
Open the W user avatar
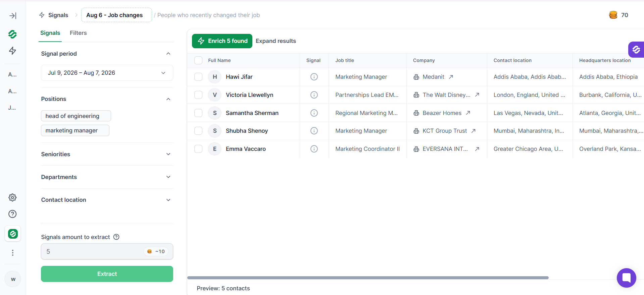point(13,279)
